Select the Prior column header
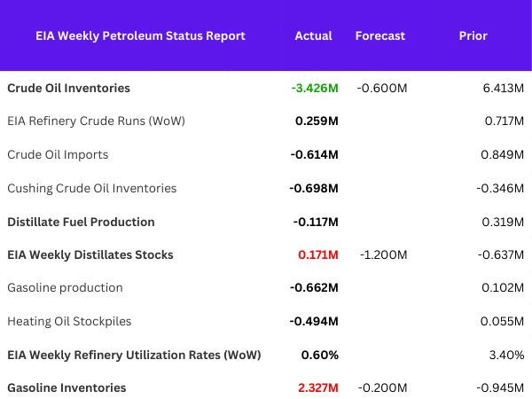The width and height of the screenshot is (532, 399). tap(473, 36)
